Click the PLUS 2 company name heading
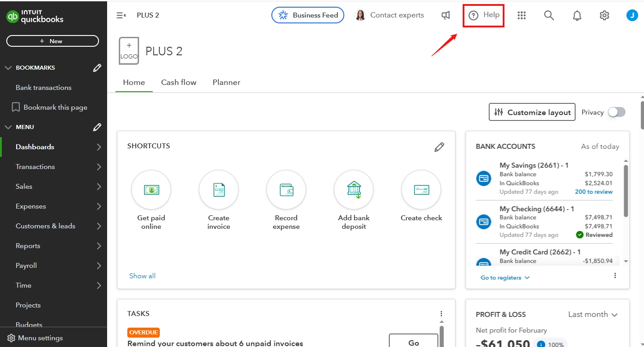This screenshot has width=644, height=347. [x=164, y=51]
